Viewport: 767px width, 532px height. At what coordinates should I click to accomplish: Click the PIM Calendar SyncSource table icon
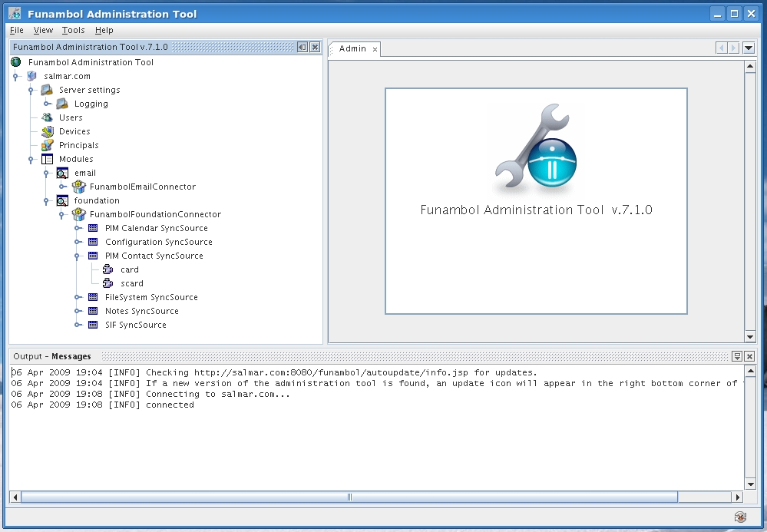(93, 228)
